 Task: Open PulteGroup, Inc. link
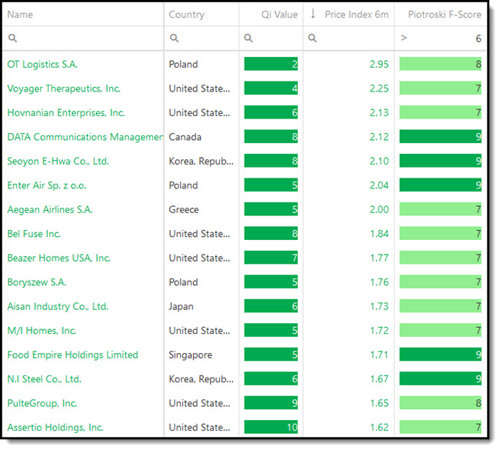click(x=42, y=403)
